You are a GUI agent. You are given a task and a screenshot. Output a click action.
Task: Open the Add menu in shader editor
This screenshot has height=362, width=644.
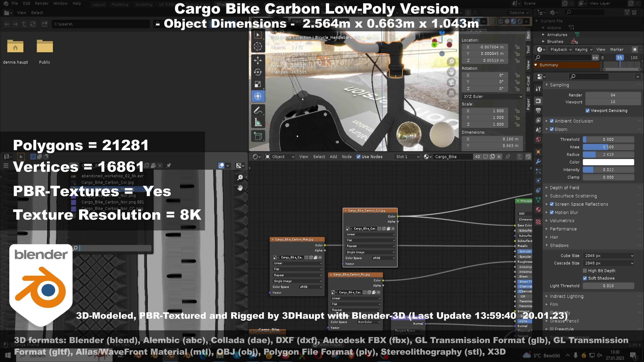(333, 157)
